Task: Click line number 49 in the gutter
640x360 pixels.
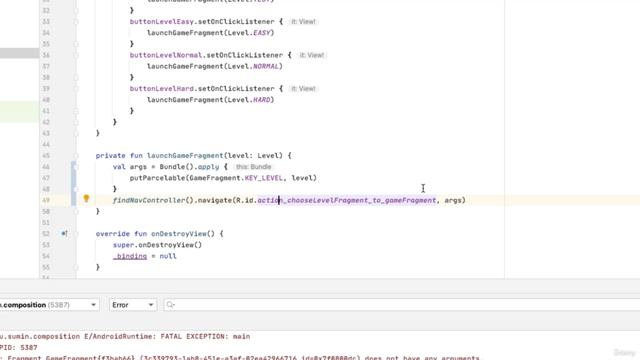Action: tap(46, 200)
